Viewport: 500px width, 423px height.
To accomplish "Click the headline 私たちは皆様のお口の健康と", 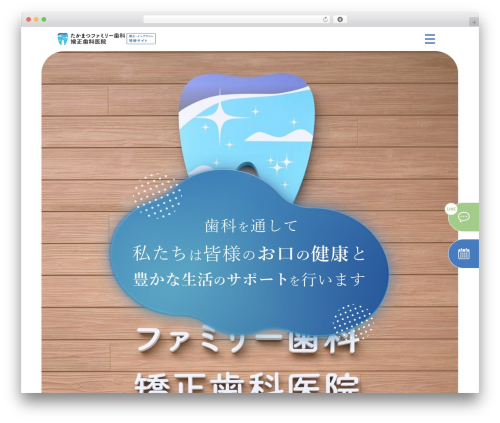I will (249, 254).
